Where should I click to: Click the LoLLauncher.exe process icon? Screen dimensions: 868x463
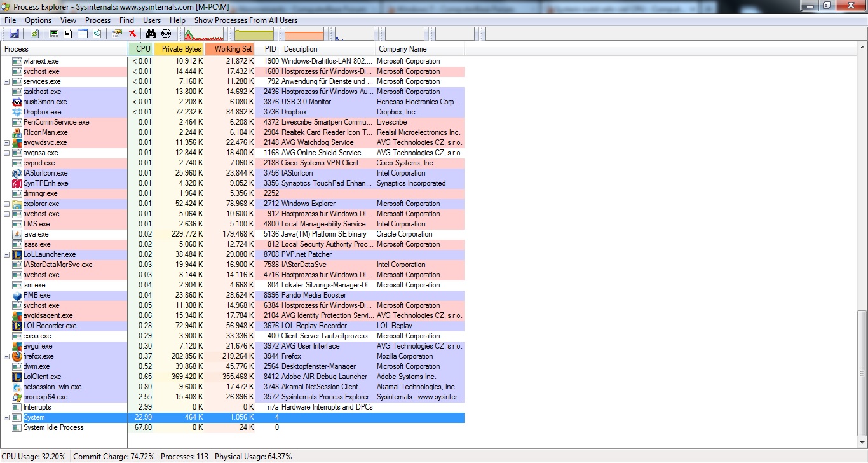coord(17,254)
